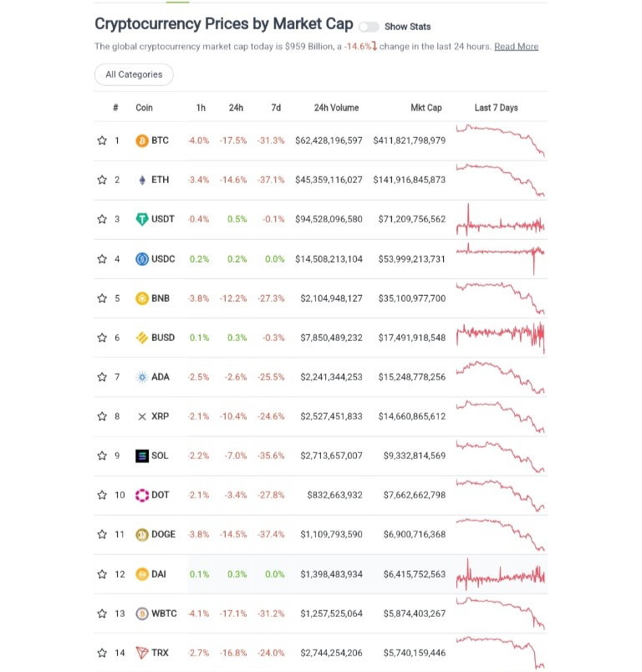Select the Cardano ADA icon
642x672 pixels.
pyautogui.click(x=142, y=377)
